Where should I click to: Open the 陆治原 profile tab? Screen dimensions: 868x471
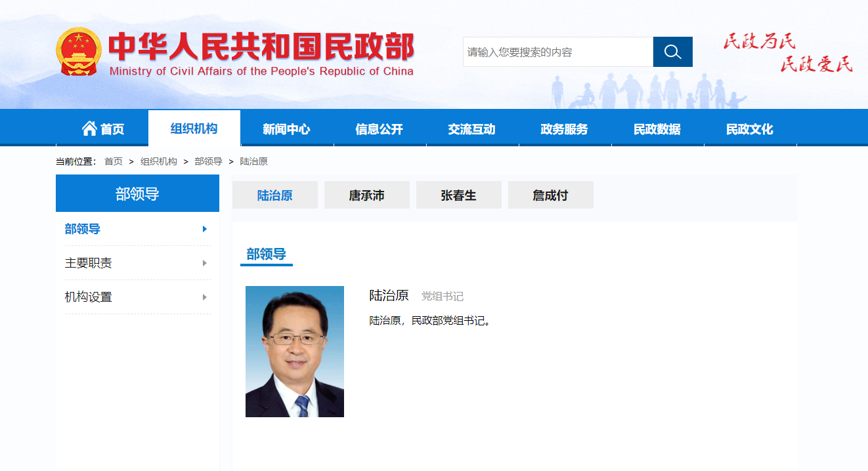[274, 194]
